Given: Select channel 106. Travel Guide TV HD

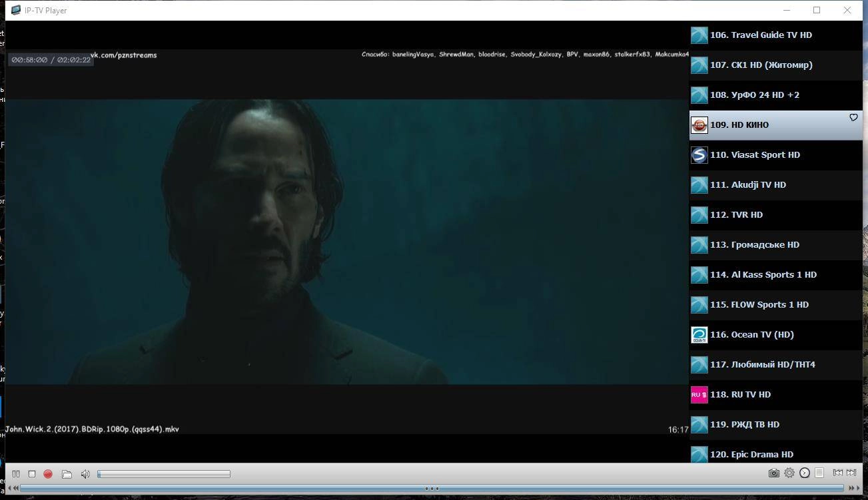Looking at the screenshot, I should (775, 35).
